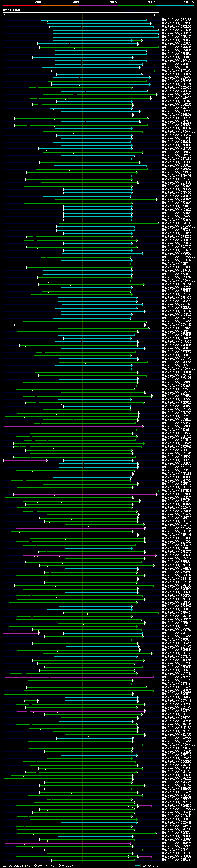
Task: Click the UniRef100_Q8S2S7 hit label
Action: click(x=177, y=135)
